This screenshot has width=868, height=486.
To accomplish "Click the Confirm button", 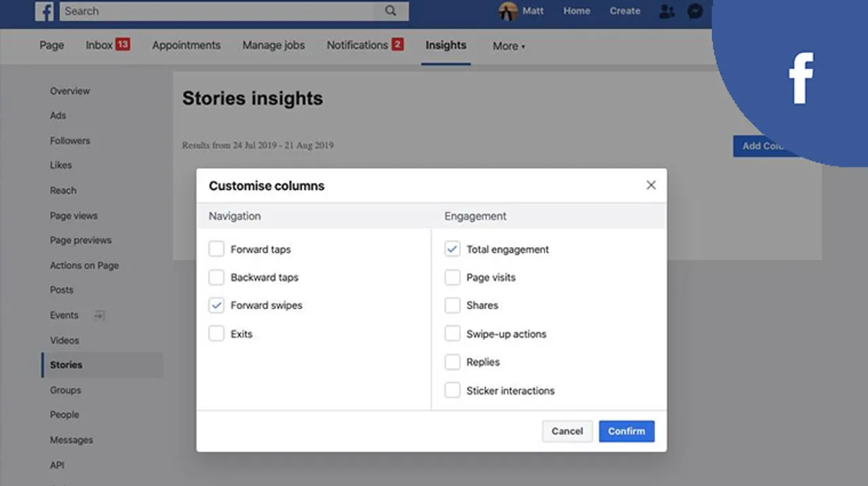I will click(627, 431).
